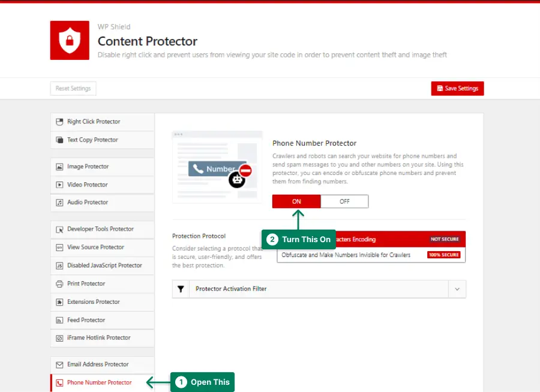Switch to Video Protector section

(x=102, y=185)
